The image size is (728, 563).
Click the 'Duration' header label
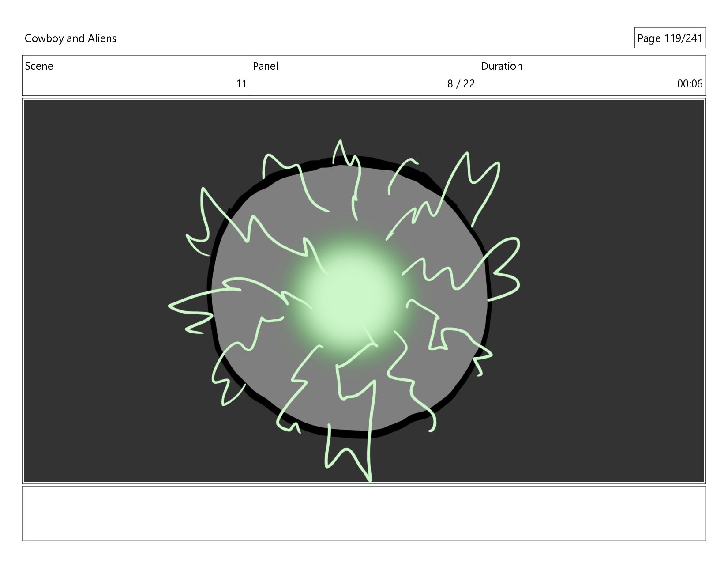(x=502, y=66)
